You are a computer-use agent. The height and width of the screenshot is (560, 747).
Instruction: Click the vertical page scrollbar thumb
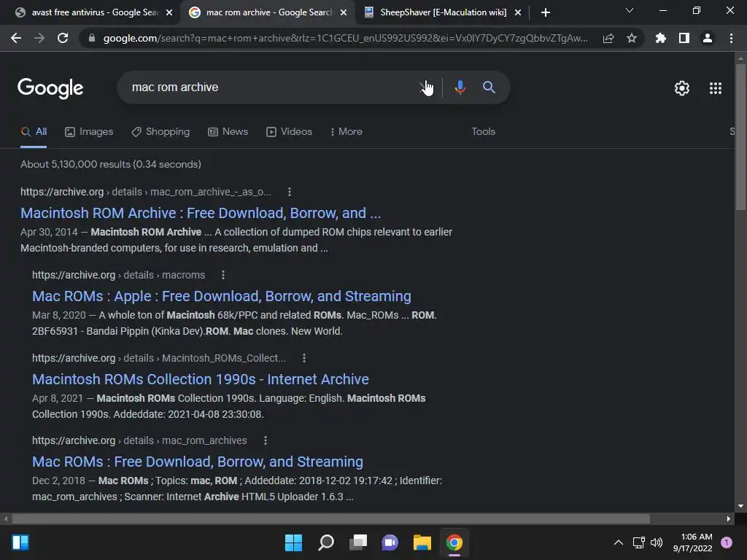pos(740,136)
